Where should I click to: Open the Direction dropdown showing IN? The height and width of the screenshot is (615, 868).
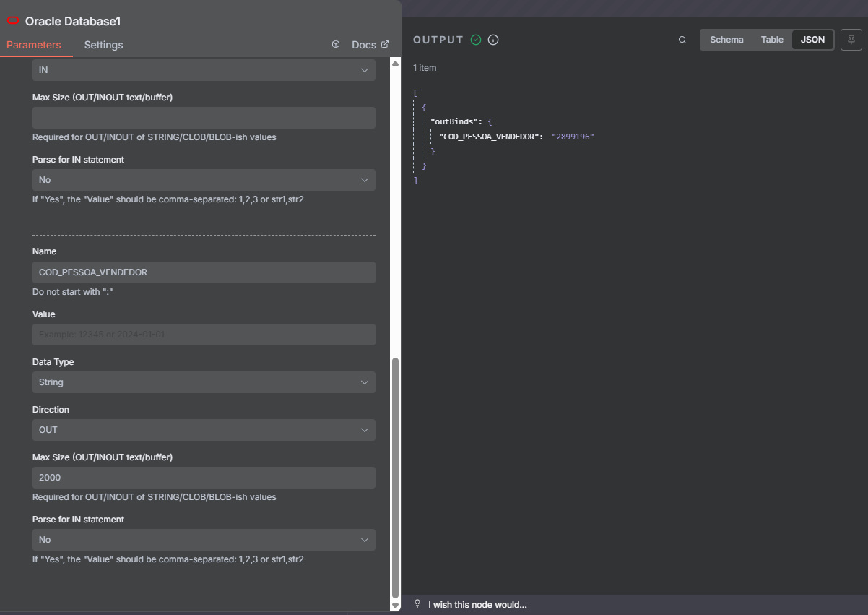pos(204,70)
